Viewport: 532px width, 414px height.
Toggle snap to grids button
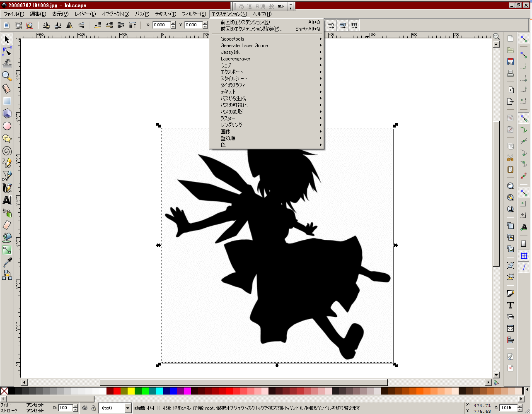pyautogui.click(x=524, y=256)
